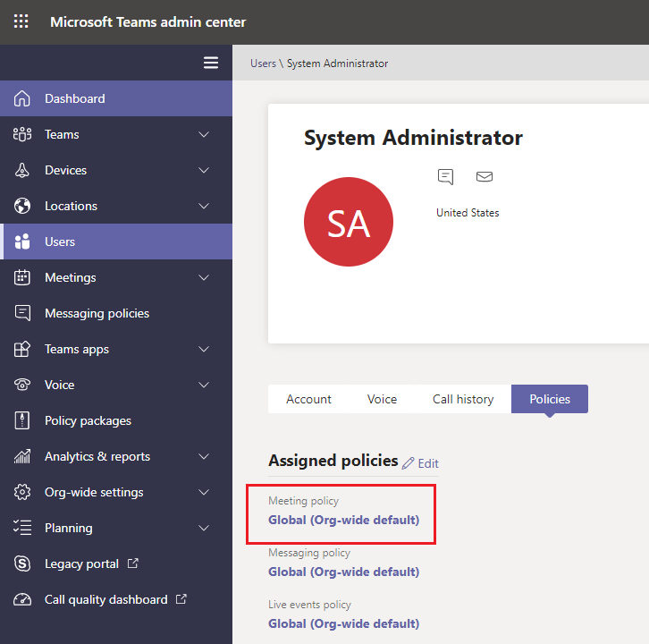Expand the Voice menu chevron

(x=204, y=385)
